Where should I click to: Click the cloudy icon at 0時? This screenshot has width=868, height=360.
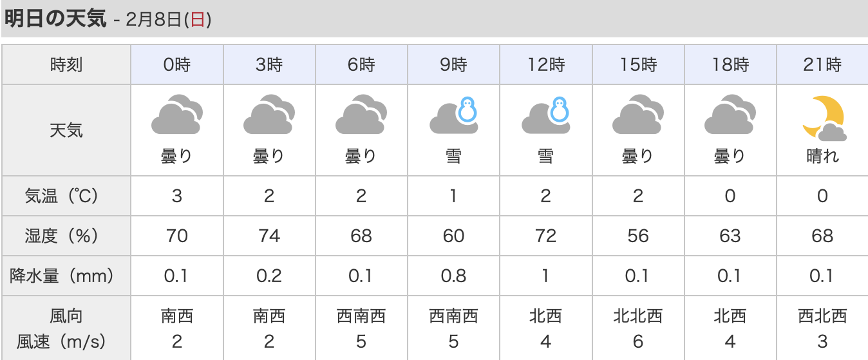(177, 116)
